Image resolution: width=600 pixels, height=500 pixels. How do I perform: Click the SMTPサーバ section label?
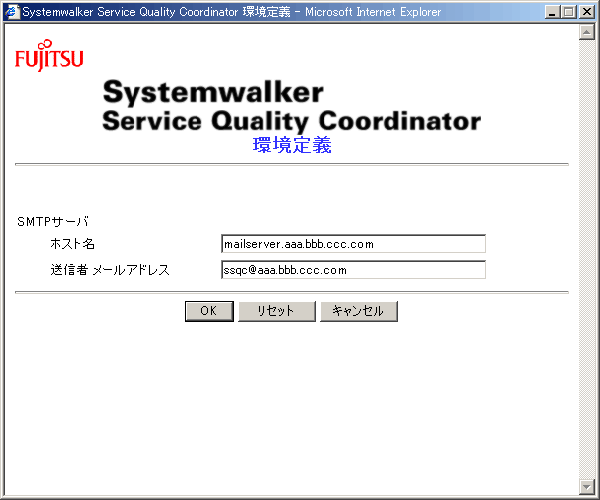click(x=53, y=221)
